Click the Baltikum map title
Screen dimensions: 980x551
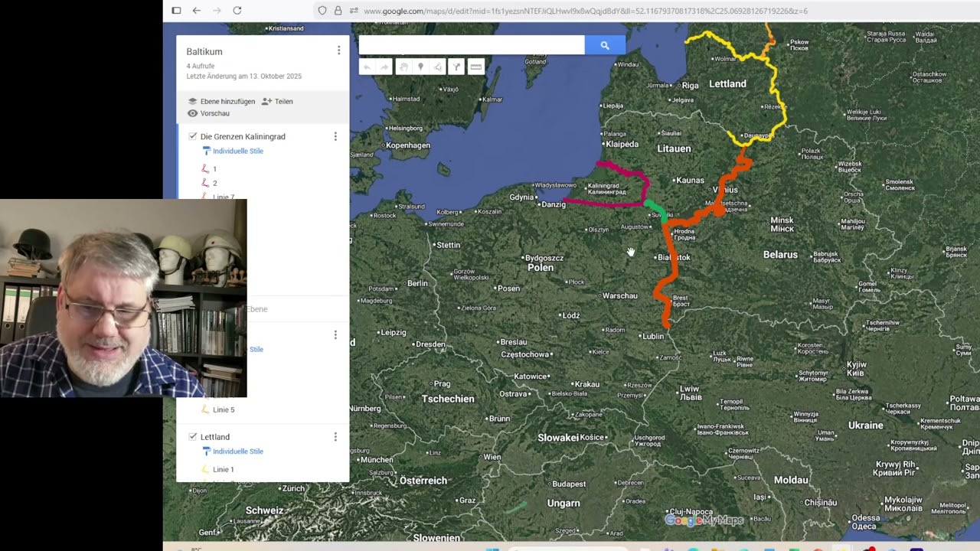point(204,51)
